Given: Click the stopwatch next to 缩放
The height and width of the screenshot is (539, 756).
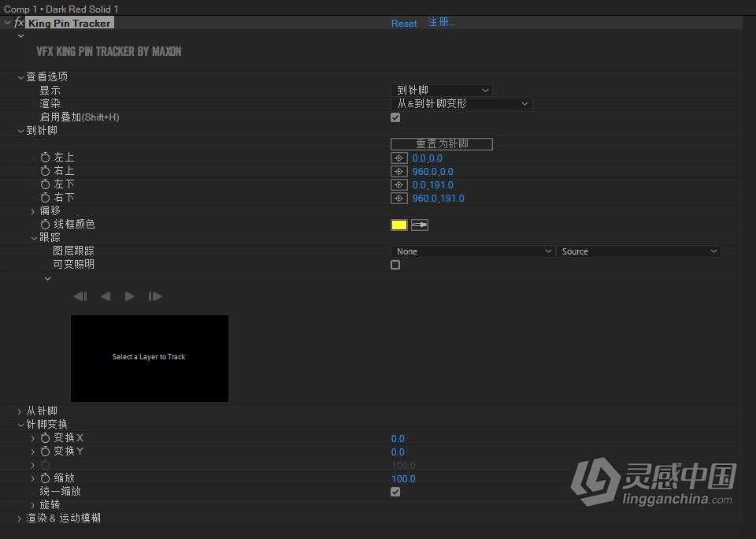Looking at the screenshot, I should [x=46, y=478].
